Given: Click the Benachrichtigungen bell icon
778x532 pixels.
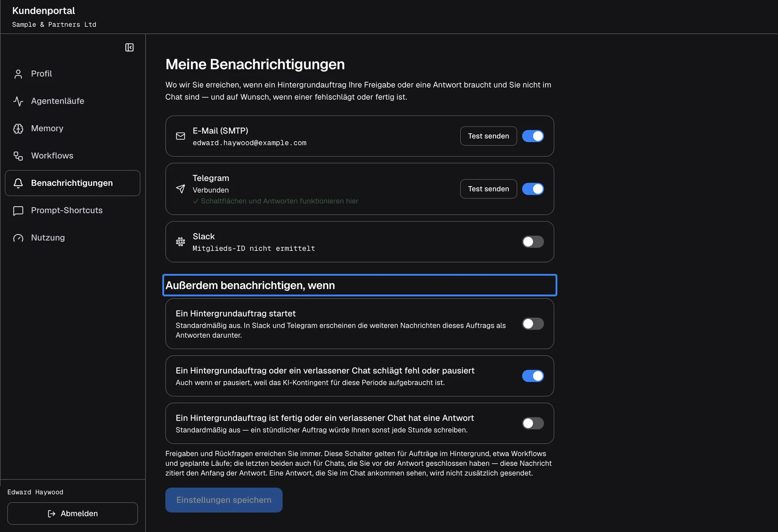Looking at the screenshot, I should [x=18, y=183].
